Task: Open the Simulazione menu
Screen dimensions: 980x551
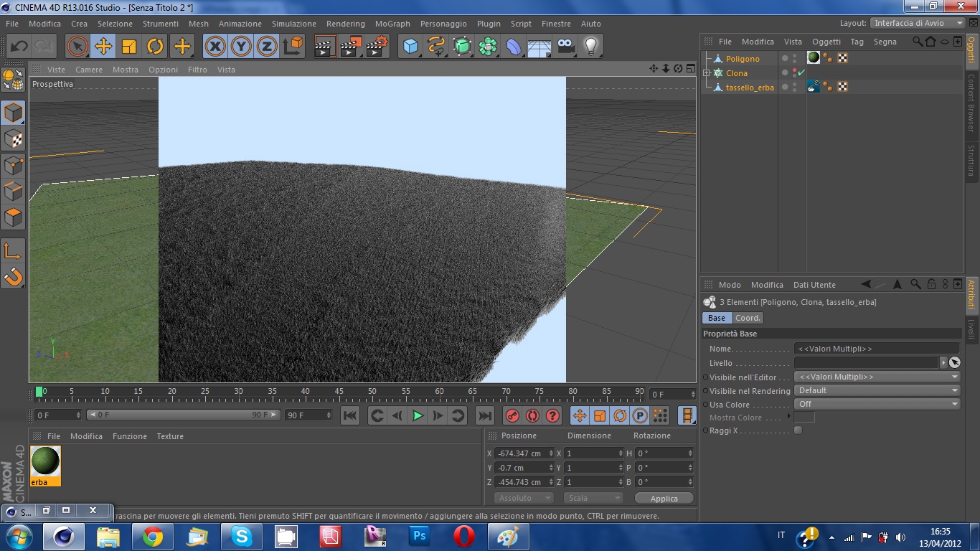Action: tap(294, 24)
